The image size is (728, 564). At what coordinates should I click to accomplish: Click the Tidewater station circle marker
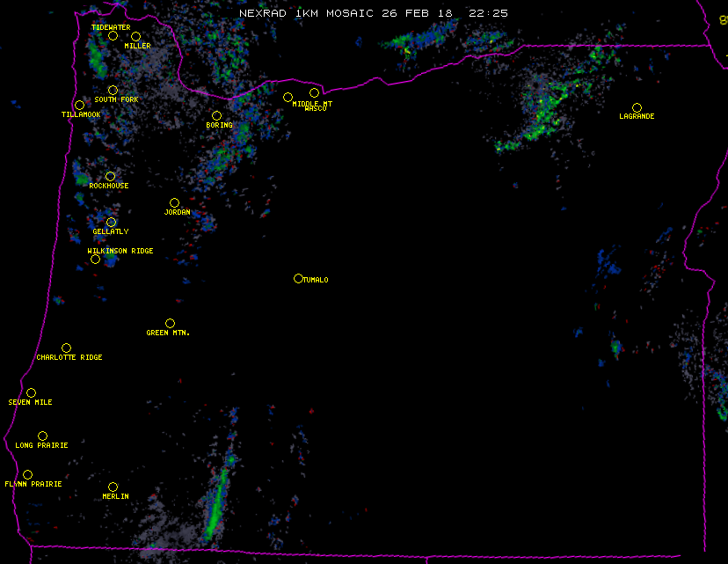coord(113,35)
